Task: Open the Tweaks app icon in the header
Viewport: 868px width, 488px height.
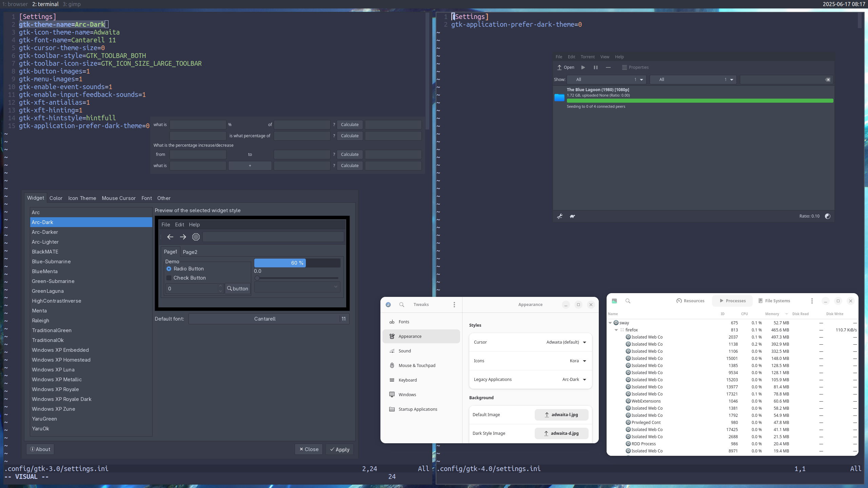Action: pos(388,305)
